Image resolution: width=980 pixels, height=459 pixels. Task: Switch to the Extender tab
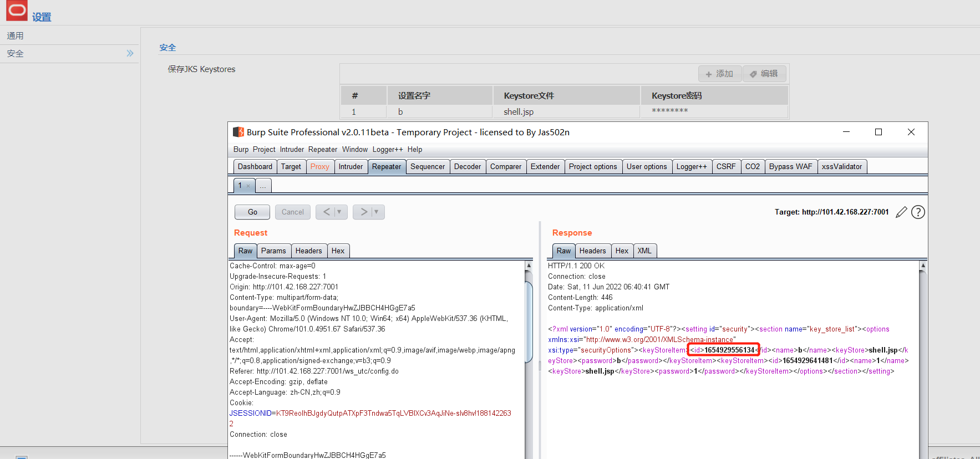[x=545, y=167]
